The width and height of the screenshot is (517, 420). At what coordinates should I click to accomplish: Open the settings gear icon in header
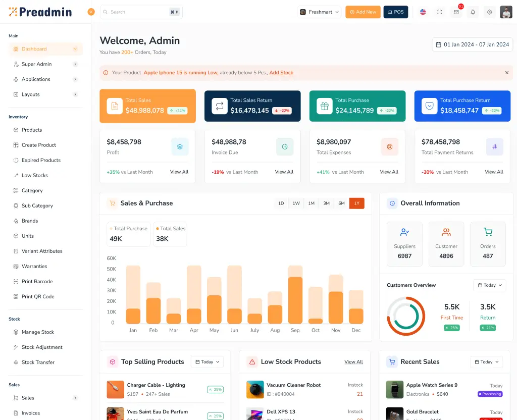(489, 12)
